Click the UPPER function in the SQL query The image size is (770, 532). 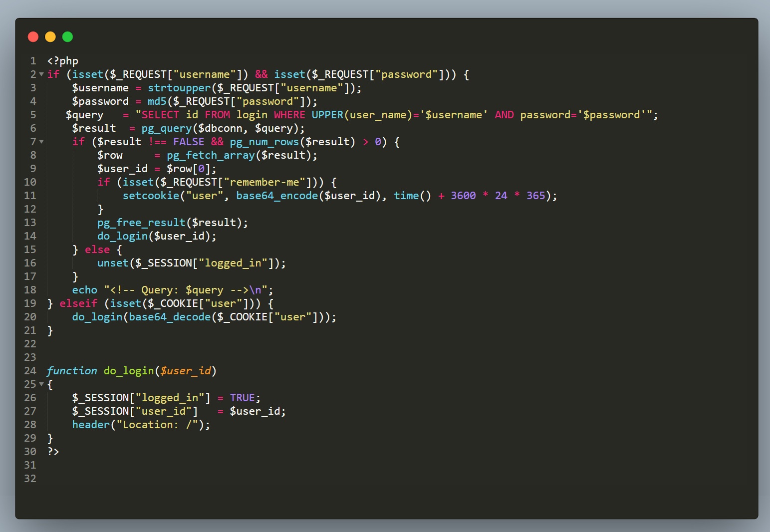coord(327,115)
